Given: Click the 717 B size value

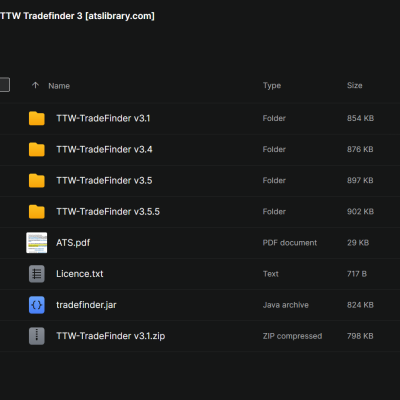Looking at the screenshot, I should [x=357, y=274].
